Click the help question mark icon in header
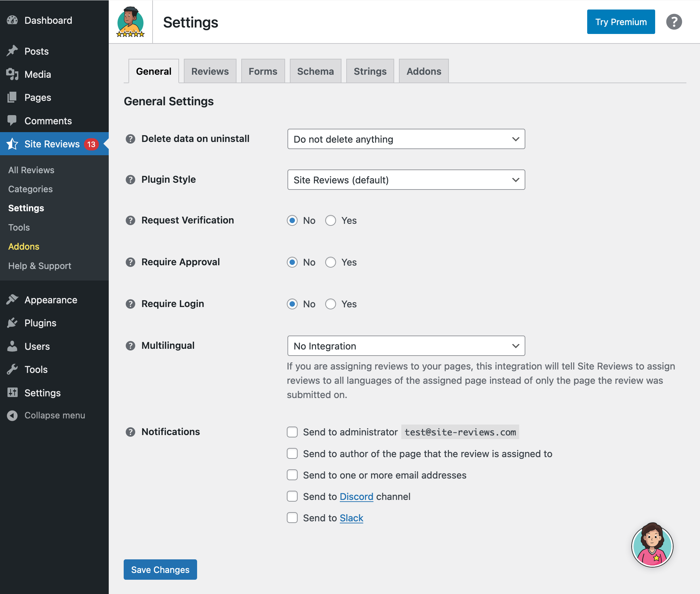The image size is (700, 594). click(x=674, y=22)
